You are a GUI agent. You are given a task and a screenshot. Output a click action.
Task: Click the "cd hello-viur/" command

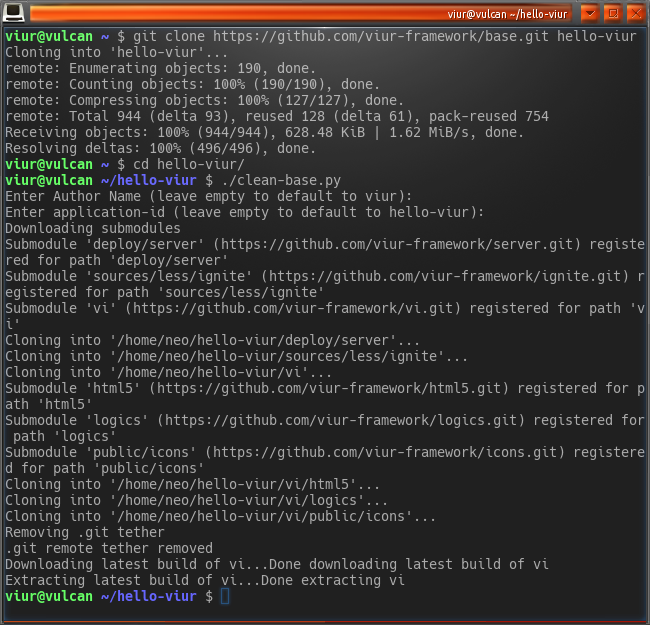189,165
